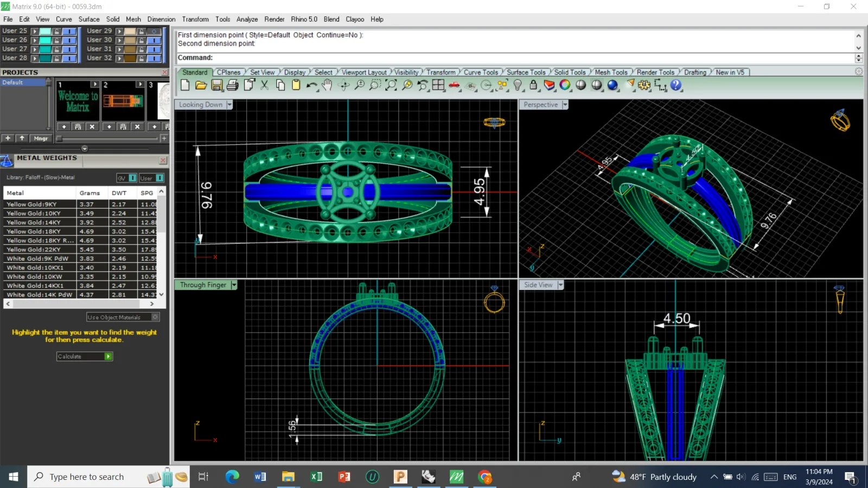The height and width of the screenshot is (488, 868).
Task: Collapse the Projects panel with round arrow
Action: pos(85,149)
